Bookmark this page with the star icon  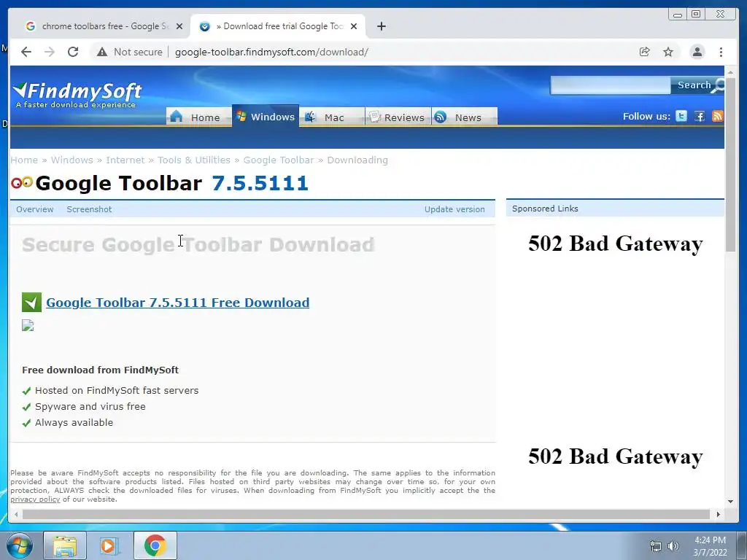click(668, 52)
